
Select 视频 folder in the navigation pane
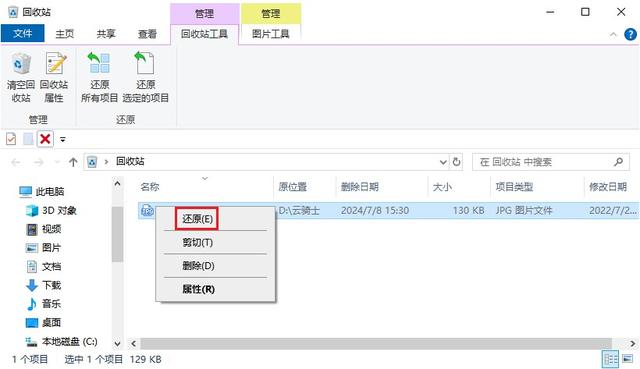click(43, 229)
